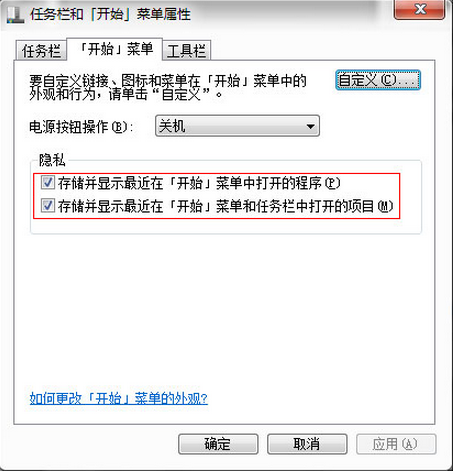Expand the power action dropdown arrow
Screen dimensions: 453x471
[x=310, y=126]
